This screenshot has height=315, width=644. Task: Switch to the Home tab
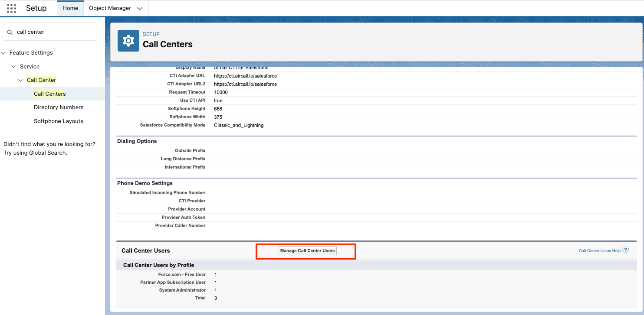70,8
